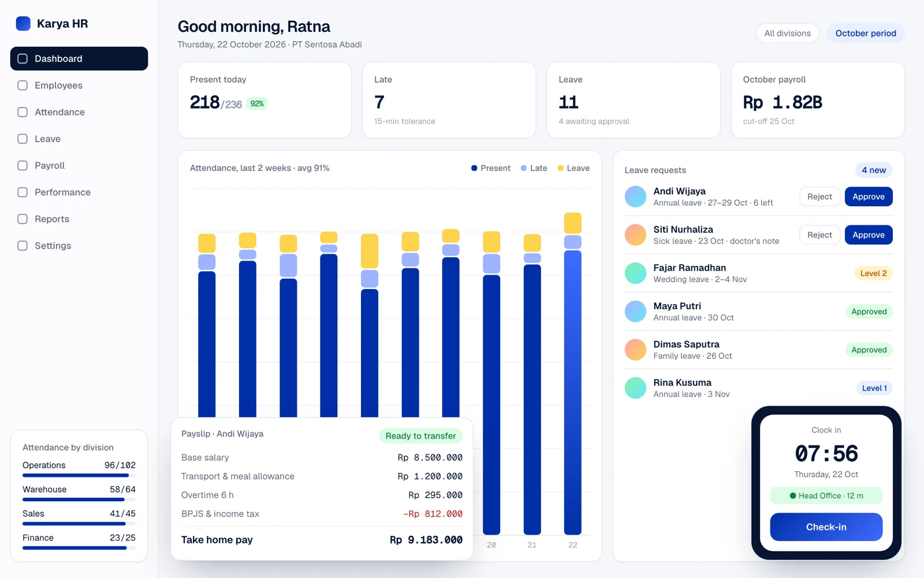This screenshot has width=924, height=578.
Task: Click the 4 awaiting approval text
Action: pyautogui.click(x=594, y=121)
